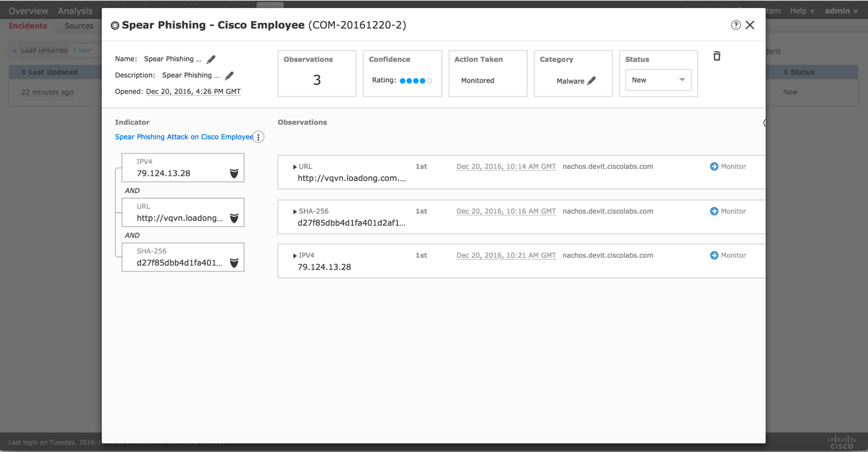Sort by the Status column header

point(799,72)
